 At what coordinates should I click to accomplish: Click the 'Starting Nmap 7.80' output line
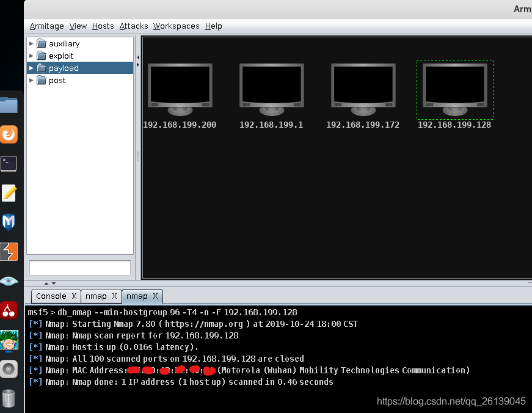point(194,324)
